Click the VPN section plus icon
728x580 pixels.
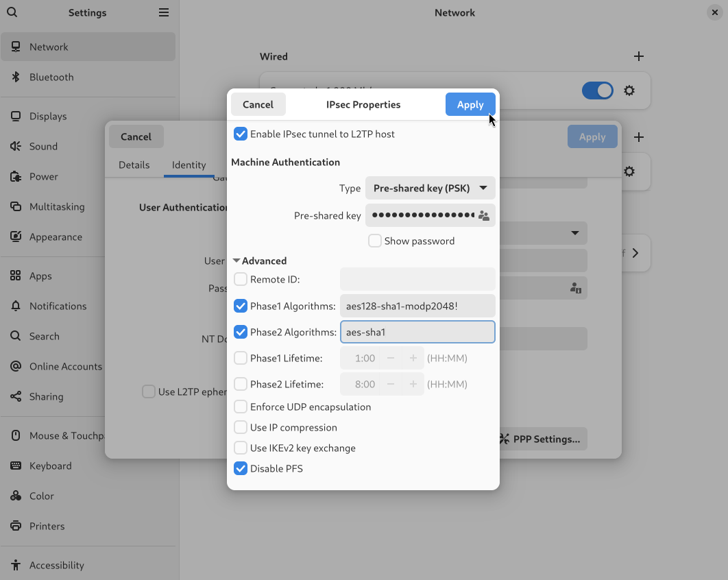pyautogui.click(x=639, y=137)
